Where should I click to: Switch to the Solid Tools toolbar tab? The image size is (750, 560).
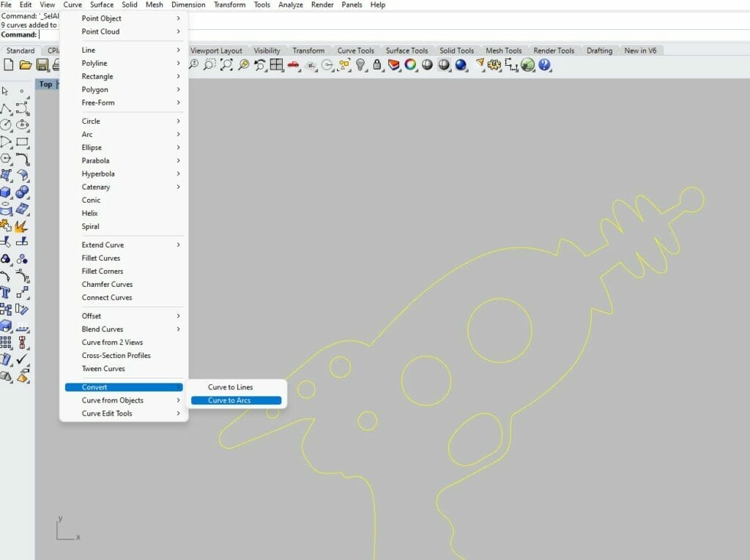coord(456,51)
